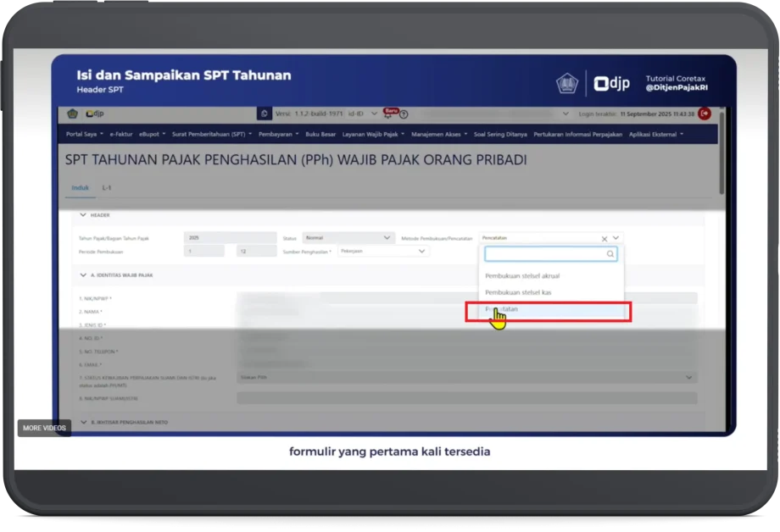This screenshot has width=780, height=532.
Task: Switch to the L-1 tab
Action: (x=108, y=186)
